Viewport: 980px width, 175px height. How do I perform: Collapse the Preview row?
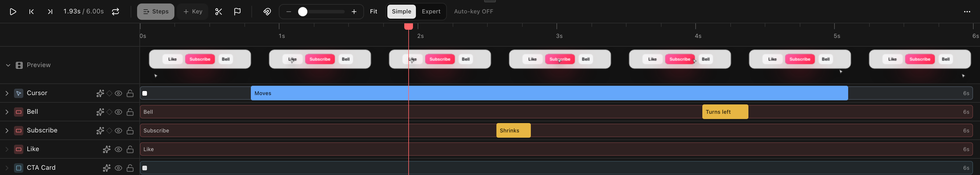8,65
